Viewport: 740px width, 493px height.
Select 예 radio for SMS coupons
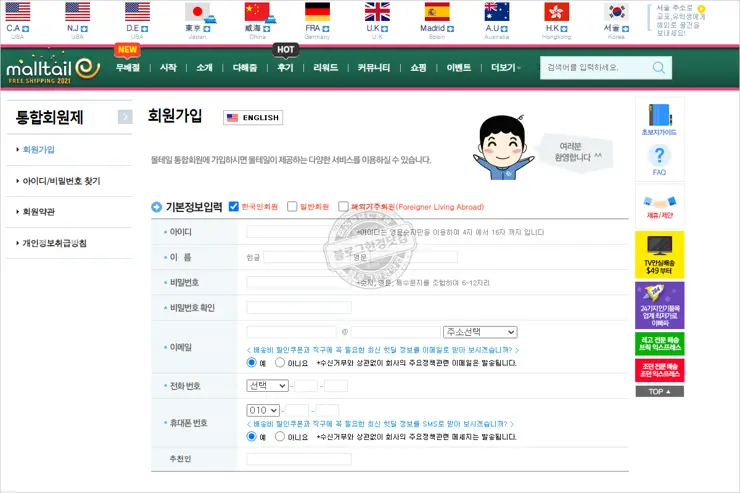(x=252, y=436)
